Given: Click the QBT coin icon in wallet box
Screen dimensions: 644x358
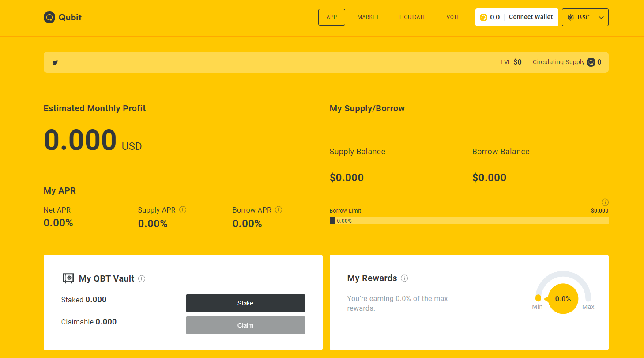Looking at the screenshot, I should (483, 17).
